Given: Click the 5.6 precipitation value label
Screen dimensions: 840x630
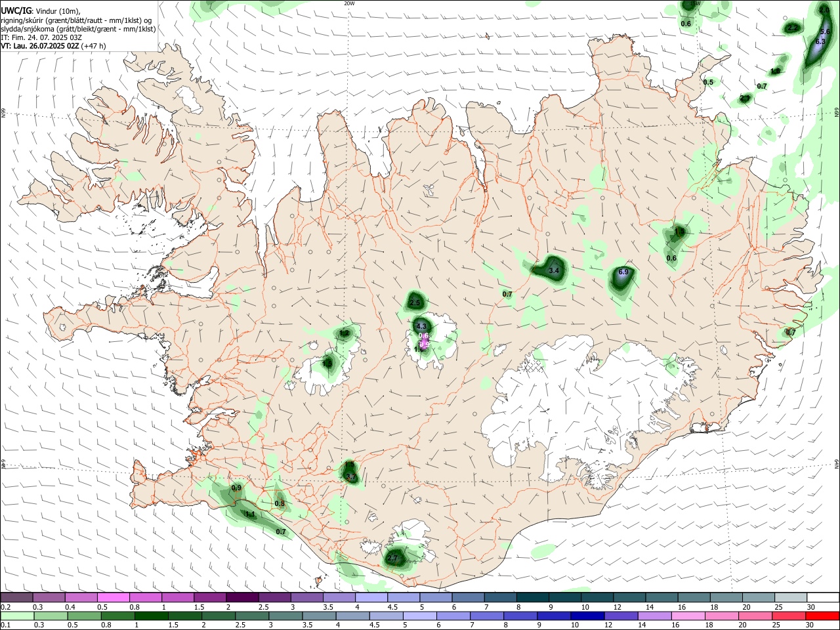Looking at the screenshot, I should (826, 32).
